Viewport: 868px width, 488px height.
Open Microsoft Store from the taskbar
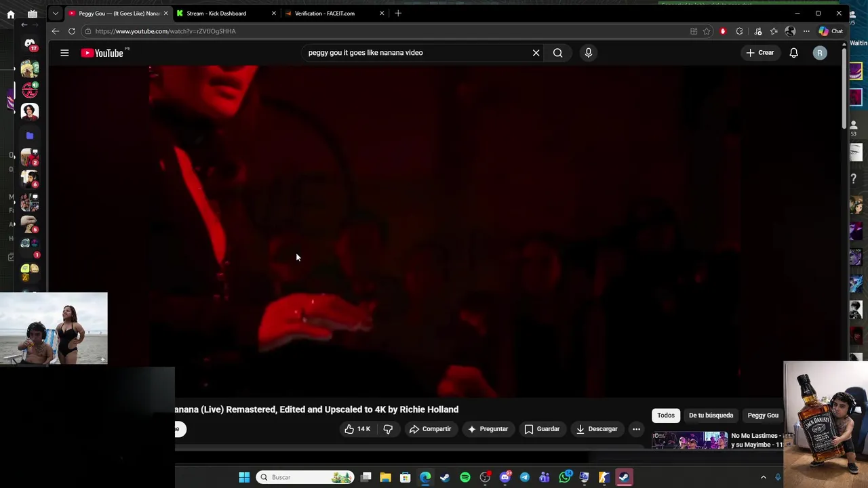pyautogui.click(x=405, y=477)
